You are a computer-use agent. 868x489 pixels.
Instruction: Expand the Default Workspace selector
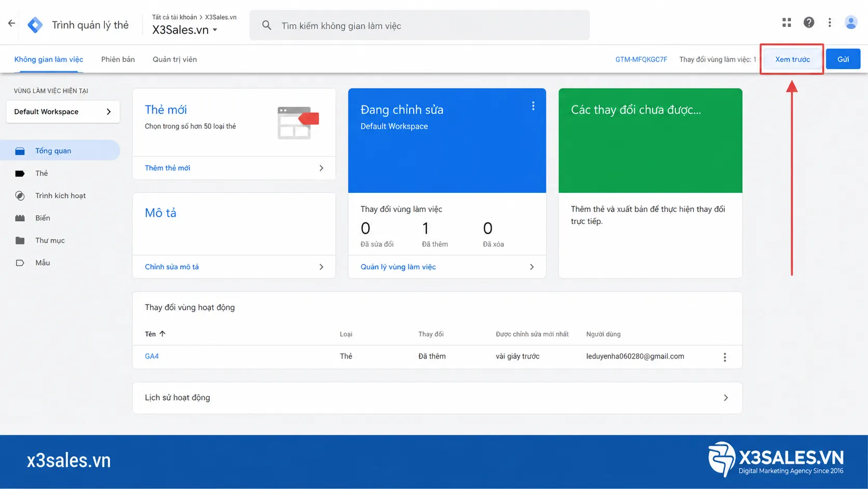(63, 112)
